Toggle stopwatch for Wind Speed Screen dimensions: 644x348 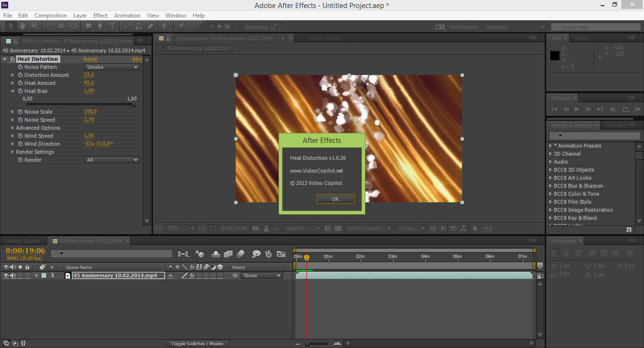20,136
